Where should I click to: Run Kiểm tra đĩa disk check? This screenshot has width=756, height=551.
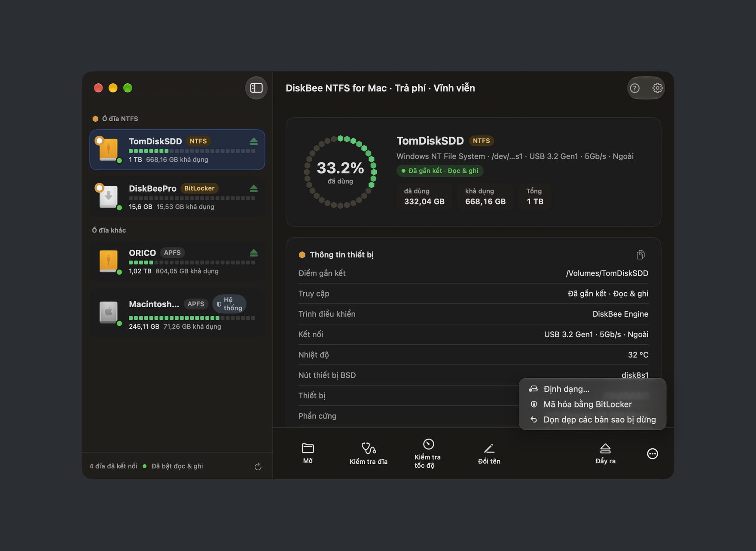369,453
